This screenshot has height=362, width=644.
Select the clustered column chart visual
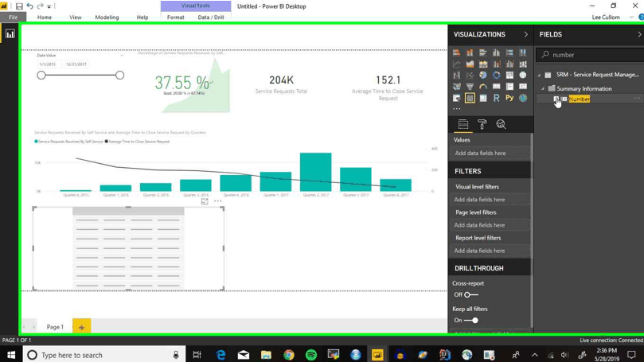pyautogui.click(x=497, y=53)
